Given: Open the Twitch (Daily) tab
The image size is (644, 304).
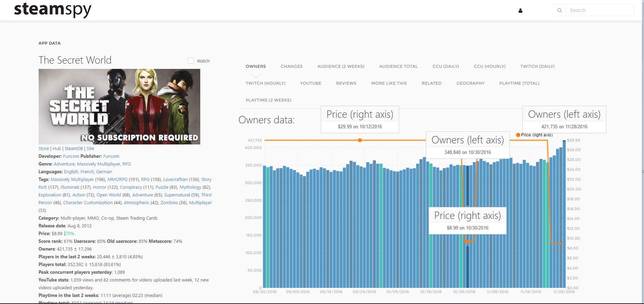Looking at the screenshot, I should 538,66.
